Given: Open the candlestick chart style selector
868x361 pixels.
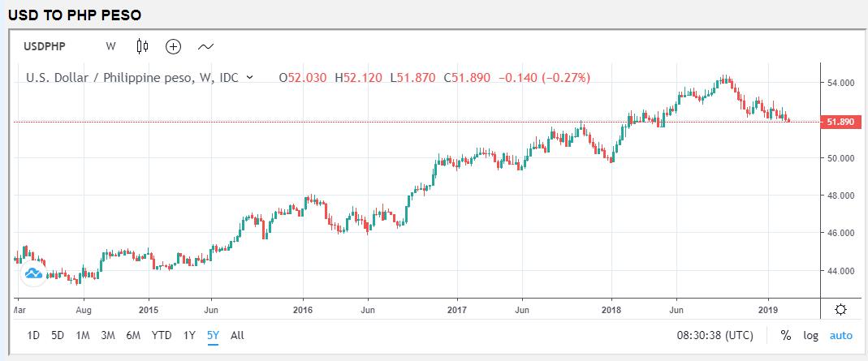Looking at the screenshot, I should pos(143,46).
